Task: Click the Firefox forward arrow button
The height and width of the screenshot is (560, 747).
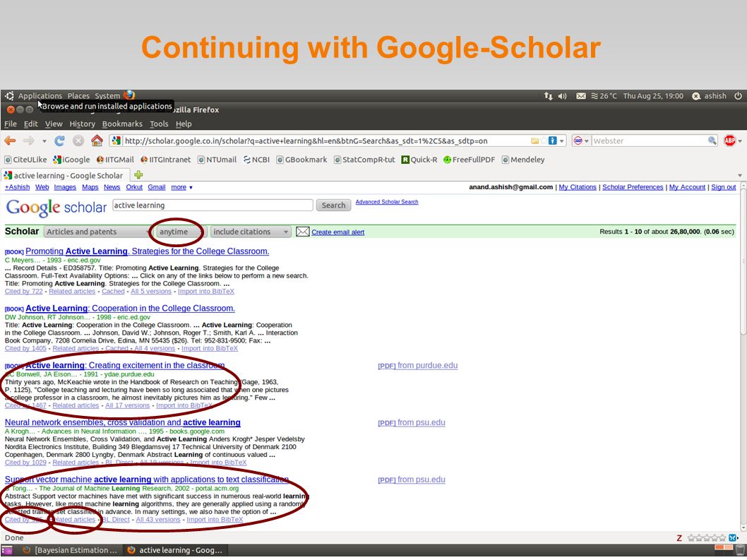Action: click(28, 141)
